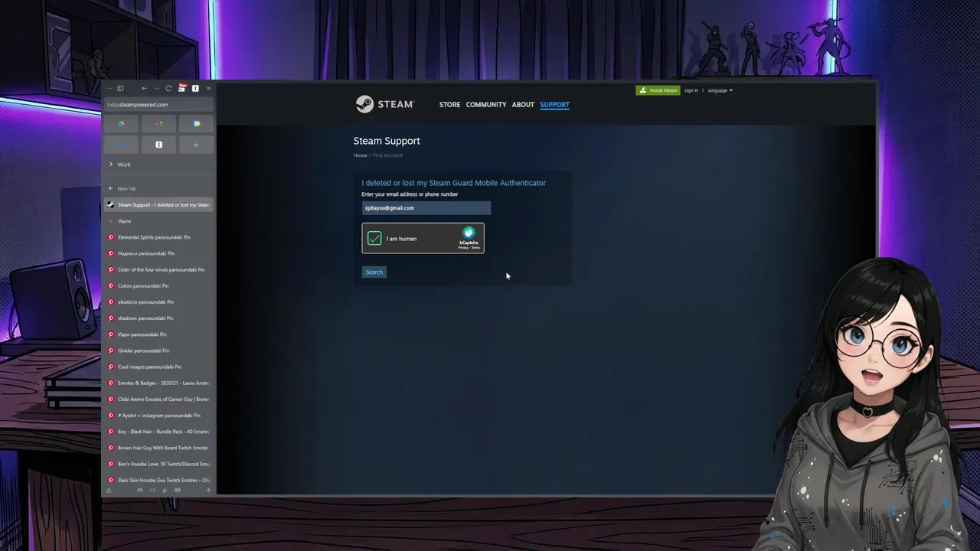This screenshot has height=551, width=980.
Task: Click the Search button
Action: tap(374, 272)
